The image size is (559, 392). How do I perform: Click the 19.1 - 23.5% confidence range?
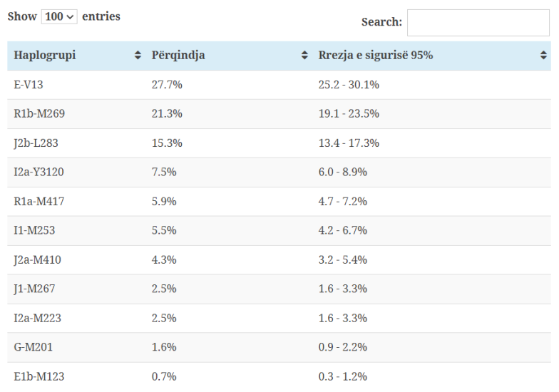click(x=349, y=114)
